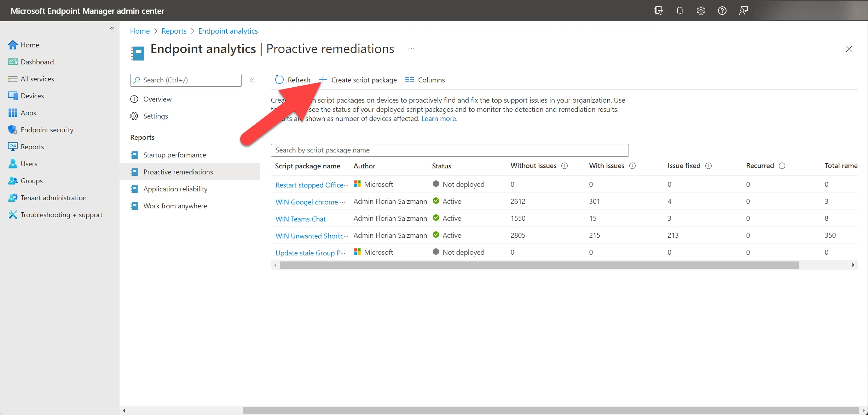Screen dimensions: 868x415
Task: Open Settings in side menu
Action: point(156,116)
